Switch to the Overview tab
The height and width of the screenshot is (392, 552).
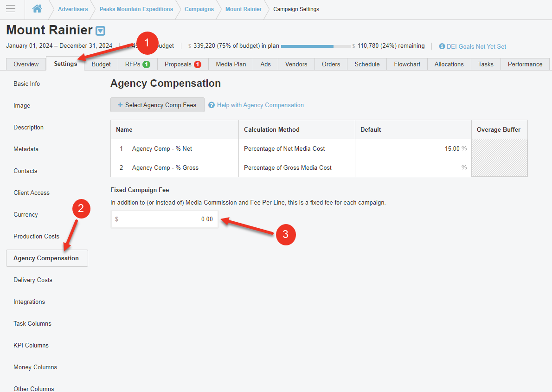26,64
